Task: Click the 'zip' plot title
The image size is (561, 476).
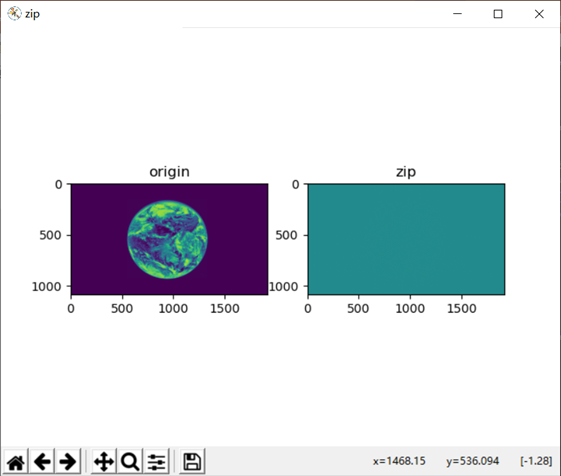Action: click(x=406, y=172)
